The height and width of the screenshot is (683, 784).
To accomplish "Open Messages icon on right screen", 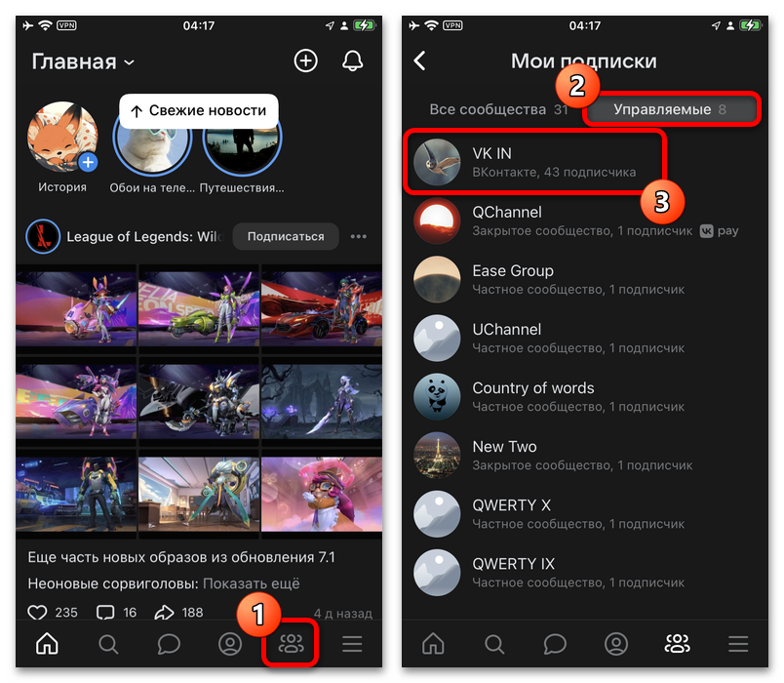I will (555, 644).
